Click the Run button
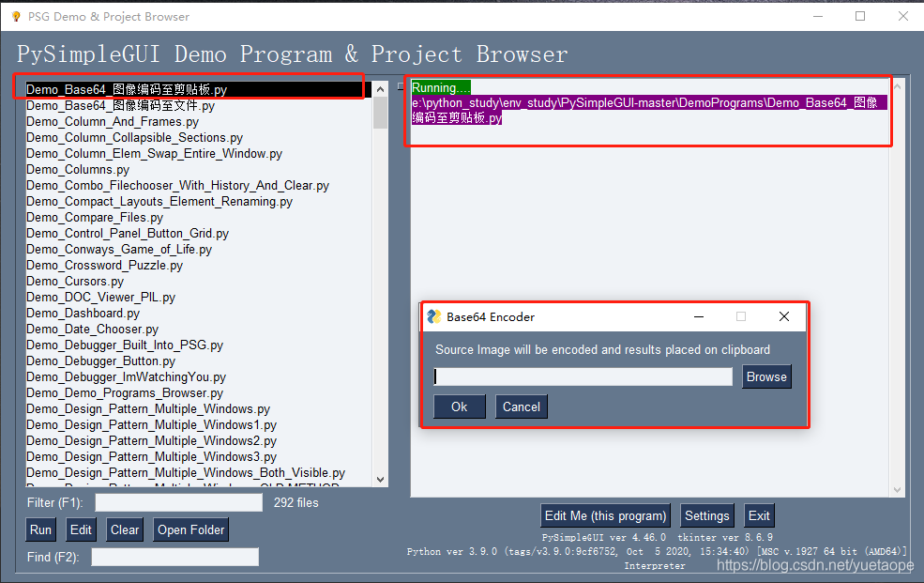Viewport: 924px width, 583px height. pos(40,529)
